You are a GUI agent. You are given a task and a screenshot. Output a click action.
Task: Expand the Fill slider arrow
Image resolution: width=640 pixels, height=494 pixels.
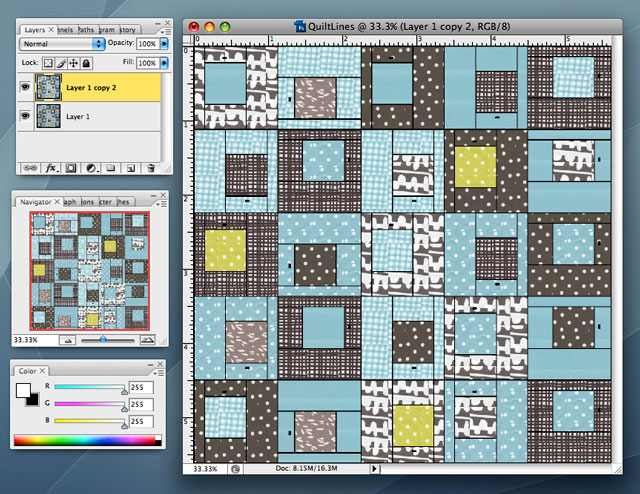point(164,62)
